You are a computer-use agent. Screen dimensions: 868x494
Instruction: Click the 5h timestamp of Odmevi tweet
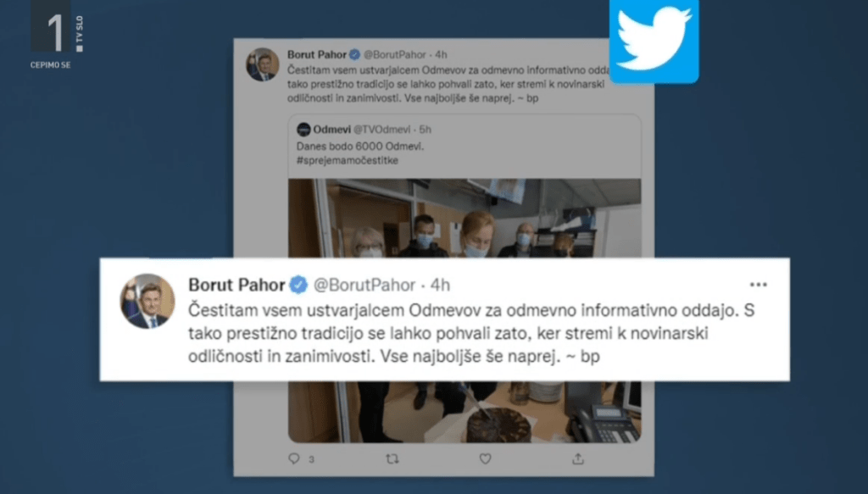426,130
